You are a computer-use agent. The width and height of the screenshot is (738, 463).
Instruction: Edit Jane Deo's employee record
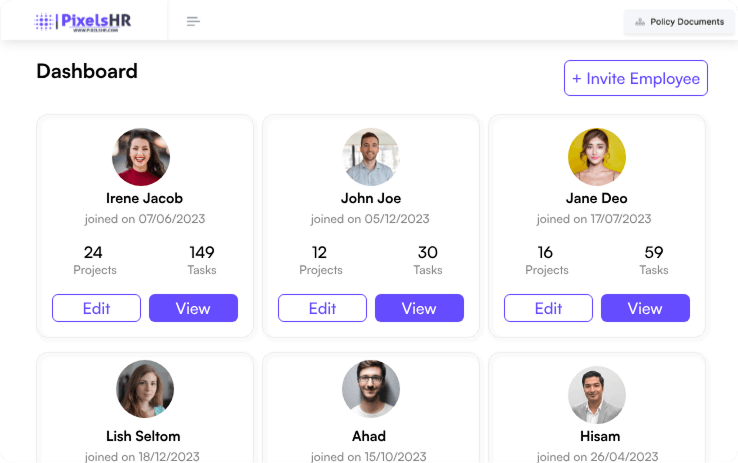pos(548,308)
